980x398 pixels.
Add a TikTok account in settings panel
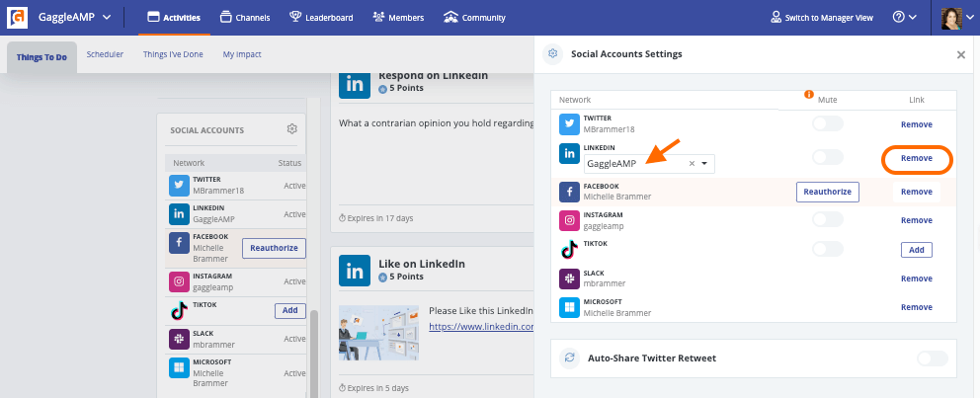[916, 250]
